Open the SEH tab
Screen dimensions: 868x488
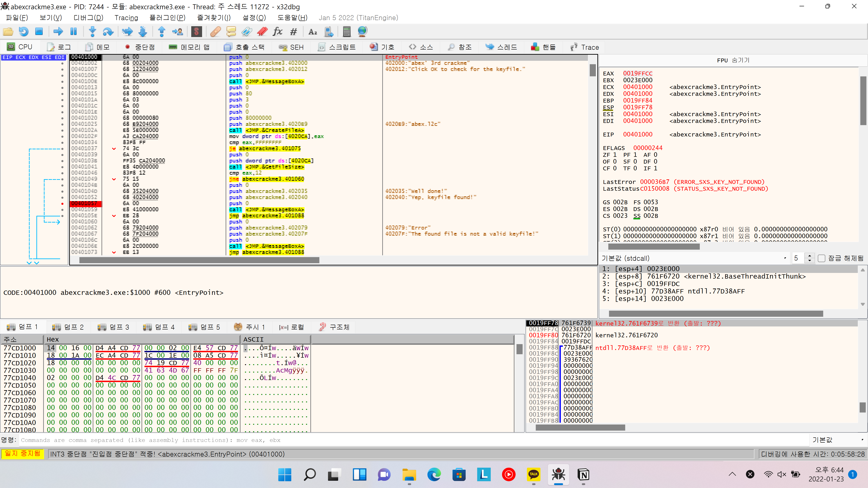tap(291, 47)
